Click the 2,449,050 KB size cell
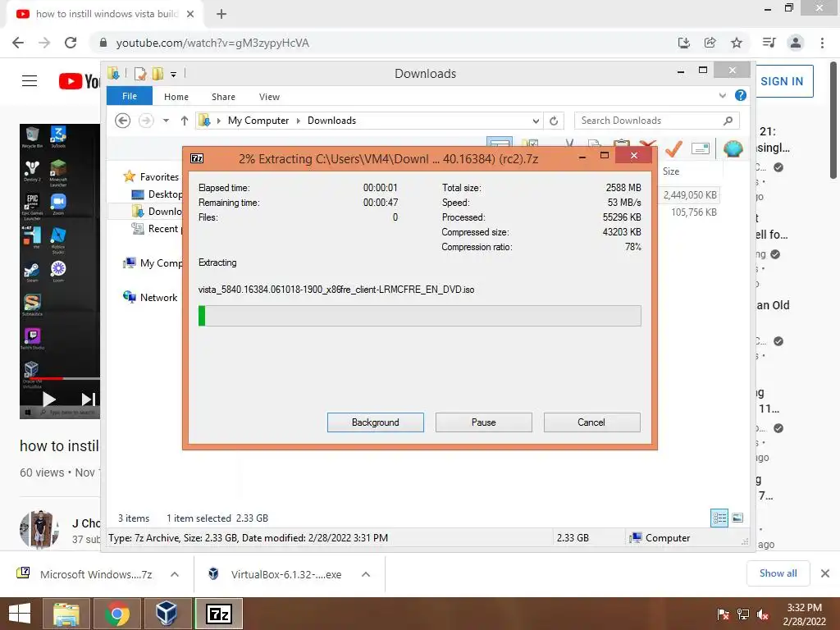840x630 pixels. (690, 195)
